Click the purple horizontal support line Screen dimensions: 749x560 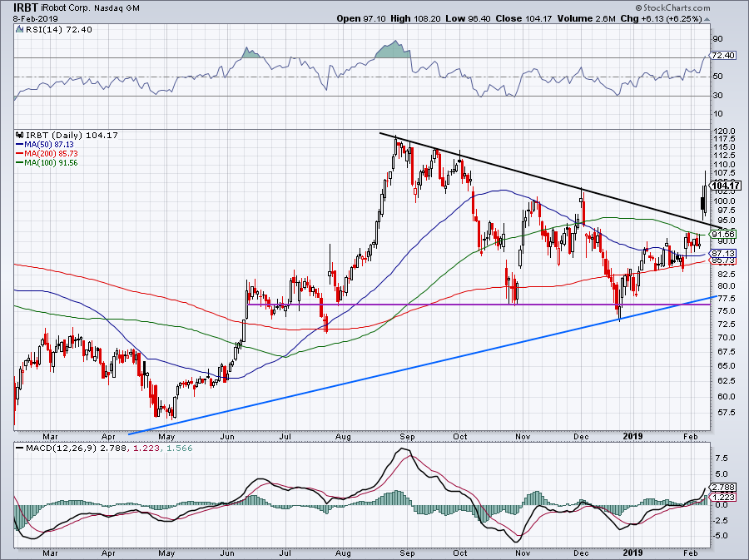[x=479, y=305]
